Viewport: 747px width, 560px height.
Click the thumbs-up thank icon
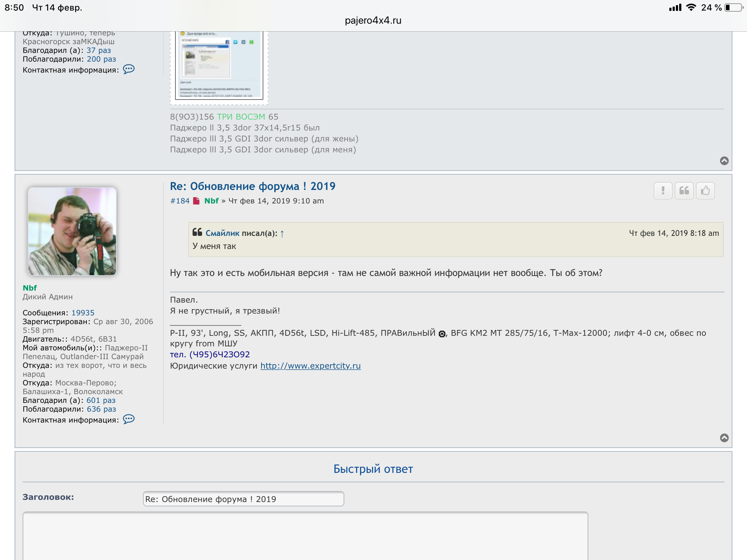point(705,191)
